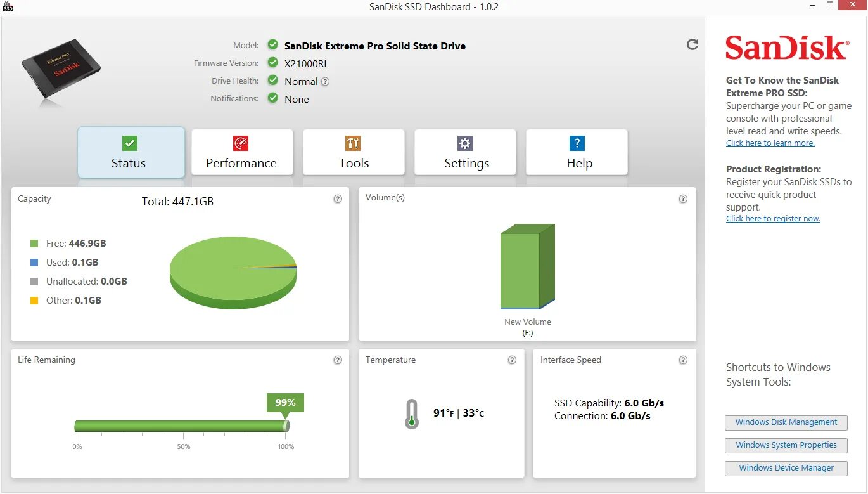Open Windows Device Manager
868x494 pixels.
pyautogui.click(x=786, y=468)
